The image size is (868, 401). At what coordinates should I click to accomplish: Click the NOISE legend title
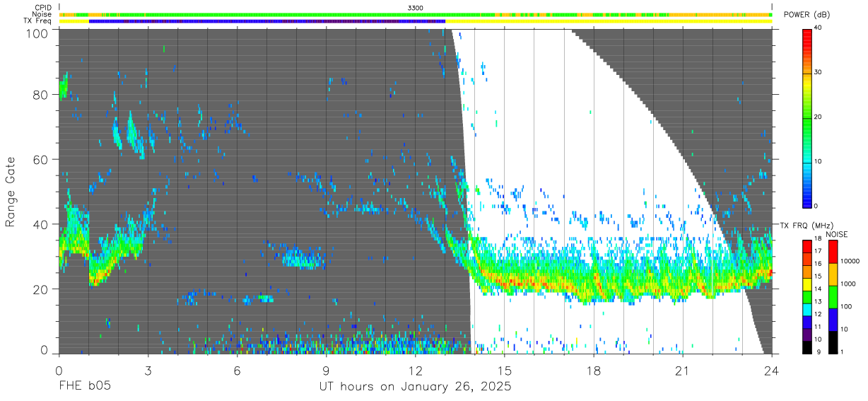tap(836, 234)
